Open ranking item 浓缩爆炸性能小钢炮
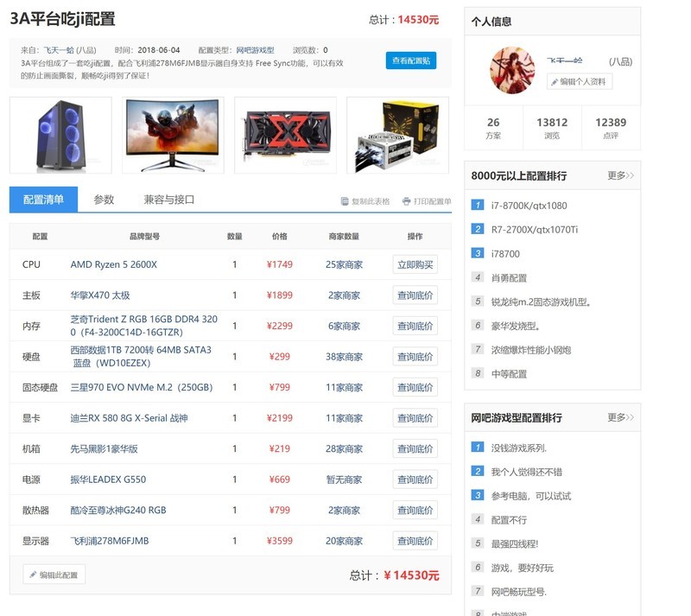 [531, 350]
